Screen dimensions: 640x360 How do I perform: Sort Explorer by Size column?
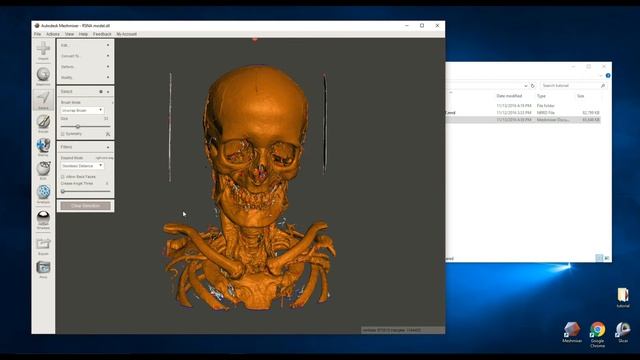tap(580, 96)
